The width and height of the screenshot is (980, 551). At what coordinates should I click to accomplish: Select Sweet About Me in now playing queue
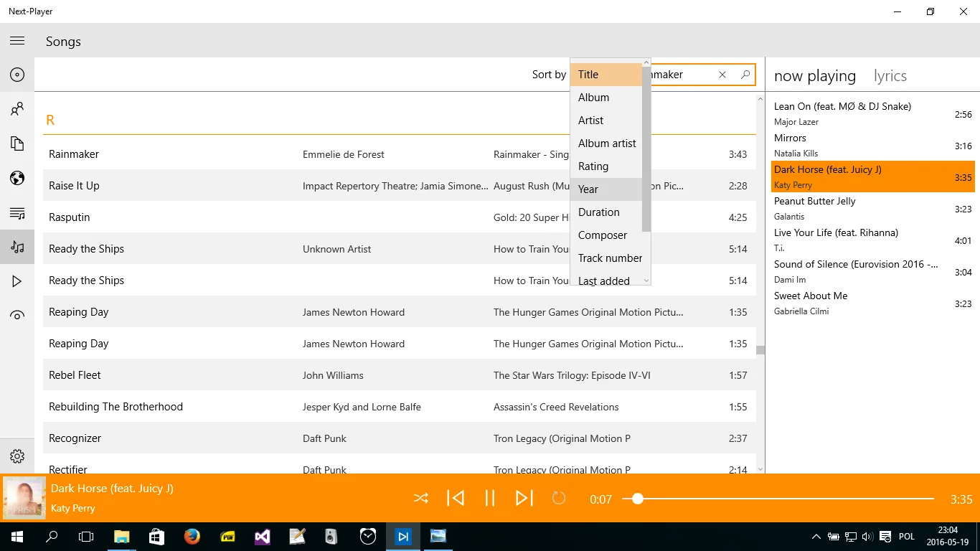(x=873, y=303)
